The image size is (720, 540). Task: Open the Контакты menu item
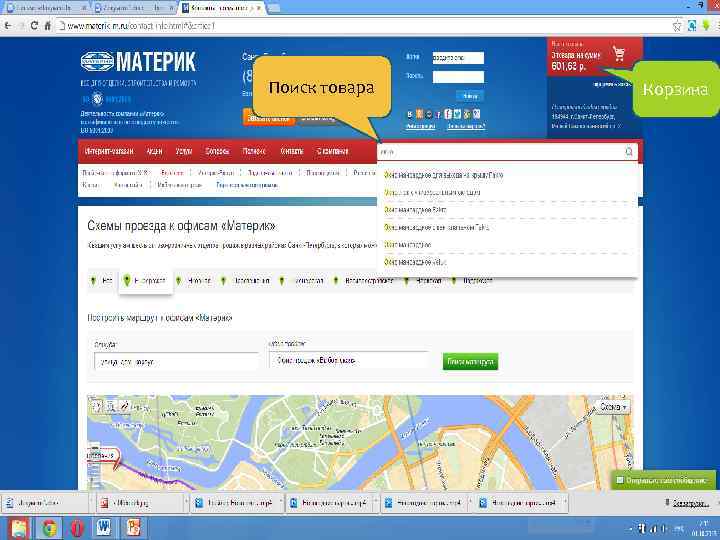tap(292, 151)
